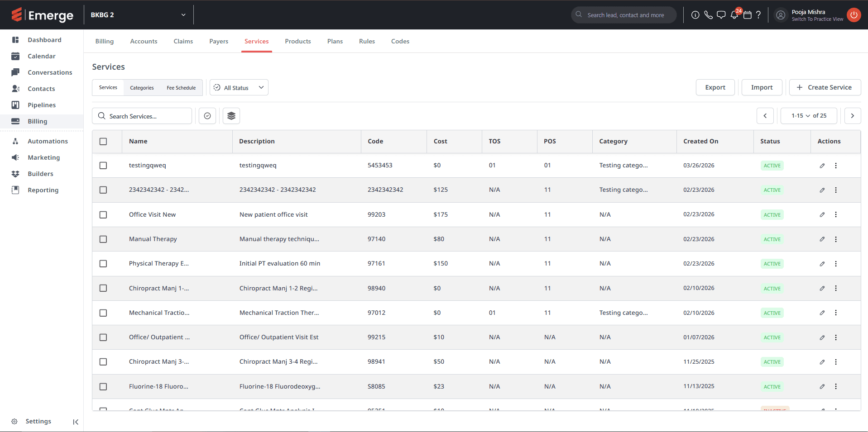Expand the All Status filter dropdown
Screen dimensions: 868x432
(239, 88)
